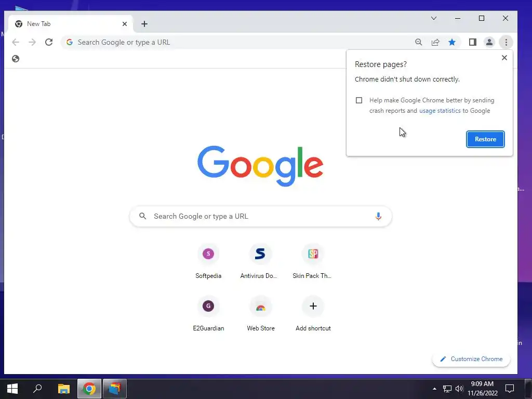The image size is (532, 399).
Task: Open the notification center
Action: click(x=510, y=389)
